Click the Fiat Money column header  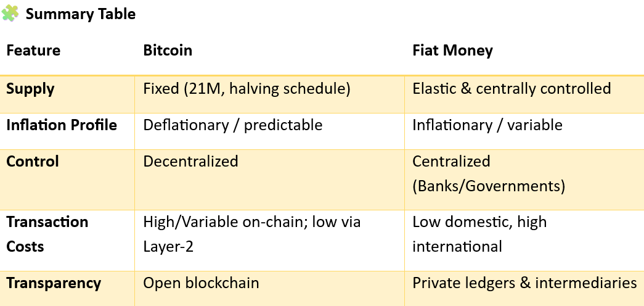(x=452, y=51)
